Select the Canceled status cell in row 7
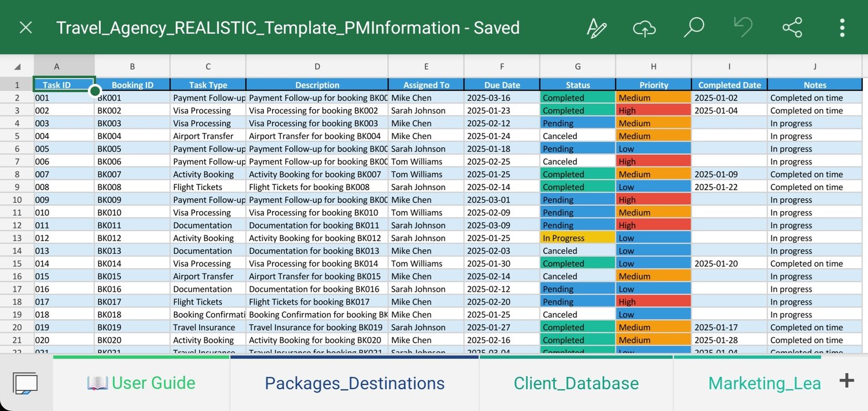 [578, 161]
